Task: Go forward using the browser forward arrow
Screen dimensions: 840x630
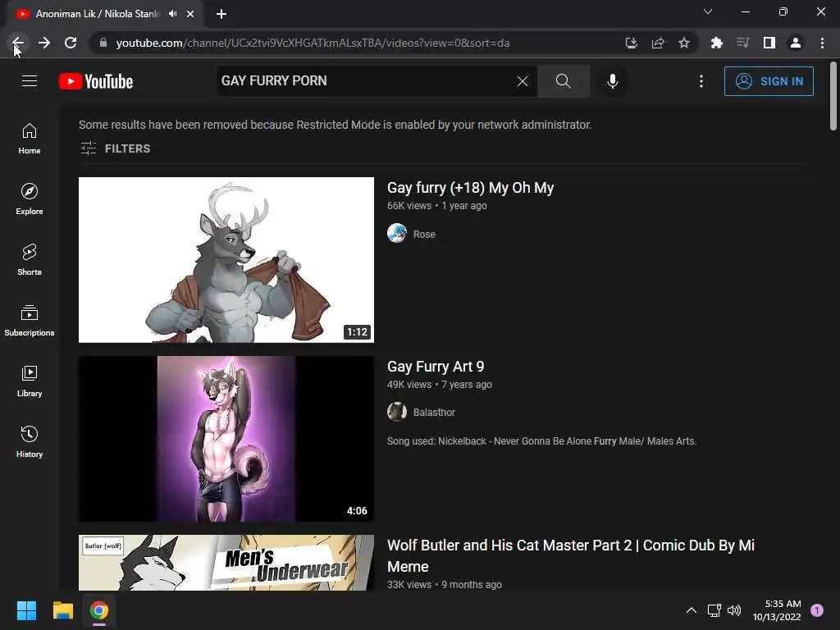Action: point(44,43)
